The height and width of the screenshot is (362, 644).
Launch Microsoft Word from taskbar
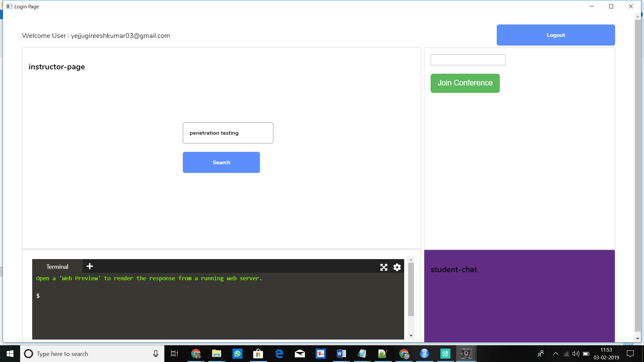click(341, 354)
